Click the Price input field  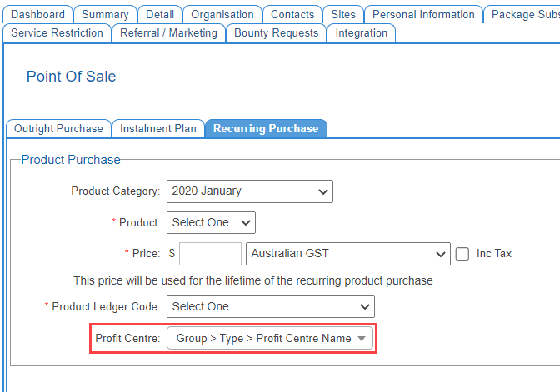[210, 254]
